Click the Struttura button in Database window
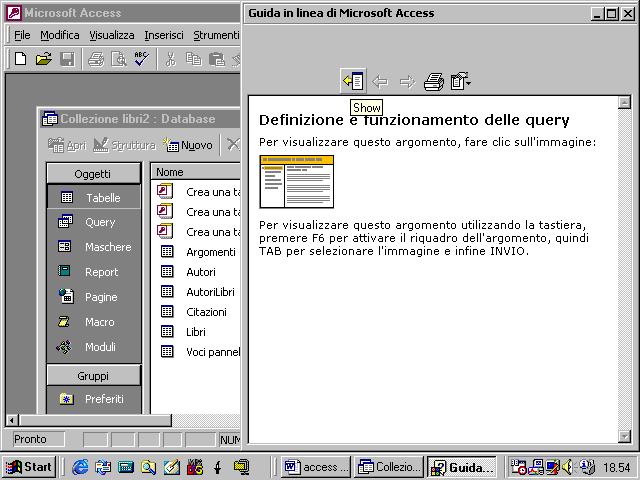 click(124, 145)
